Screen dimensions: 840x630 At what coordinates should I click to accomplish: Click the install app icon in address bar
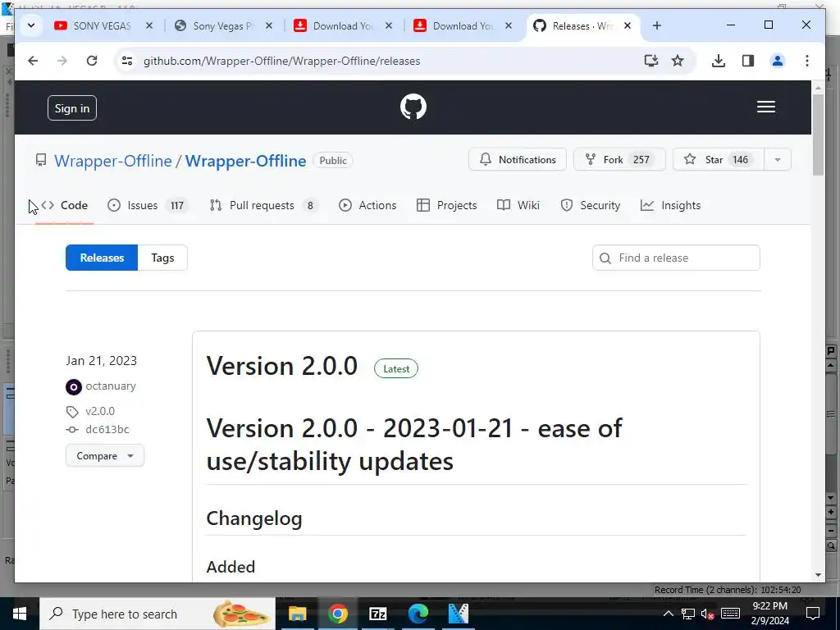click(x=651, y=61)
